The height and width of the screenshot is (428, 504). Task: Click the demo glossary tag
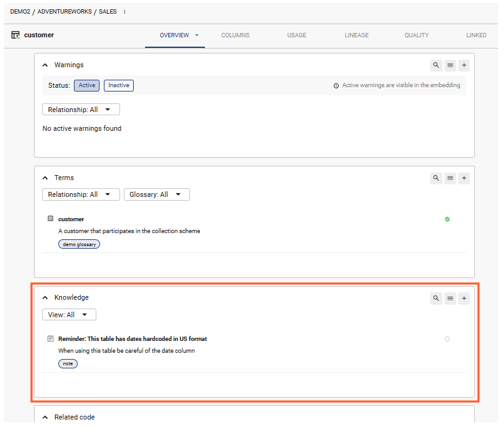point(79,244)
